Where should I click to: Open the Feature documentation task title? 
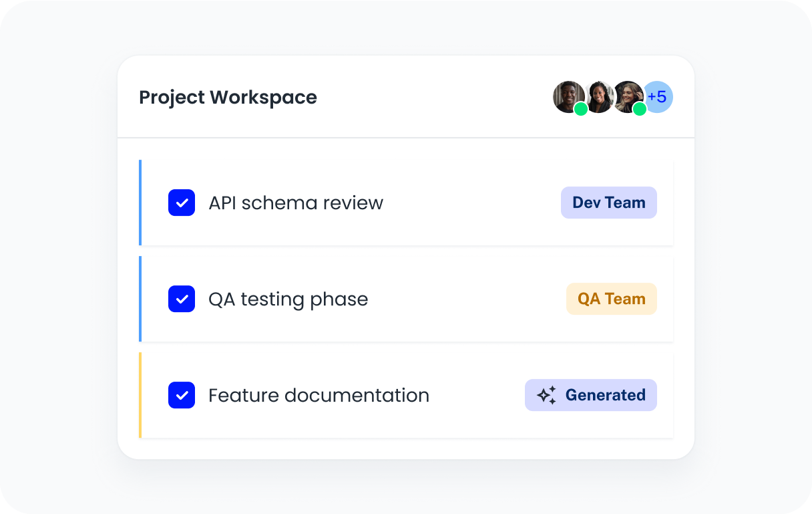[x=319, y=395]
